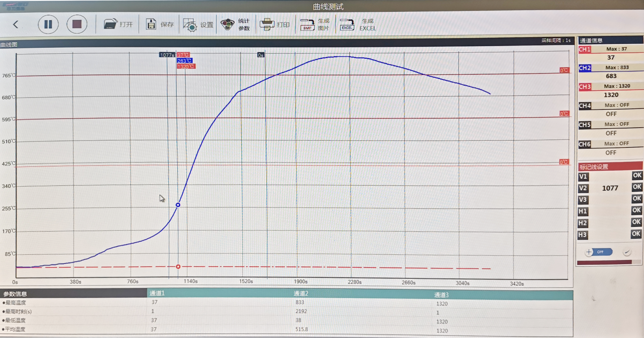This screenshot has height=338, width=644.
Task: Switch the OFF toggle below marker settings
Action: pos(599,252)
